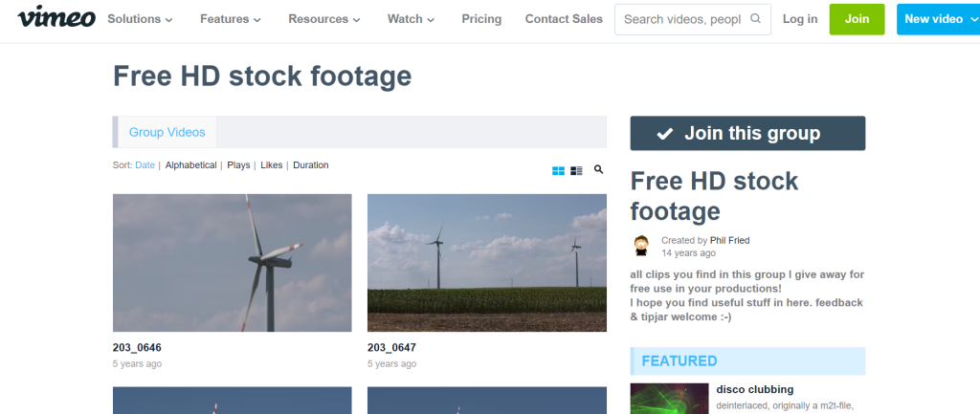Expand the Solutions menu
The height and width of the screenshot is (414, 980).
click(140, 19)
